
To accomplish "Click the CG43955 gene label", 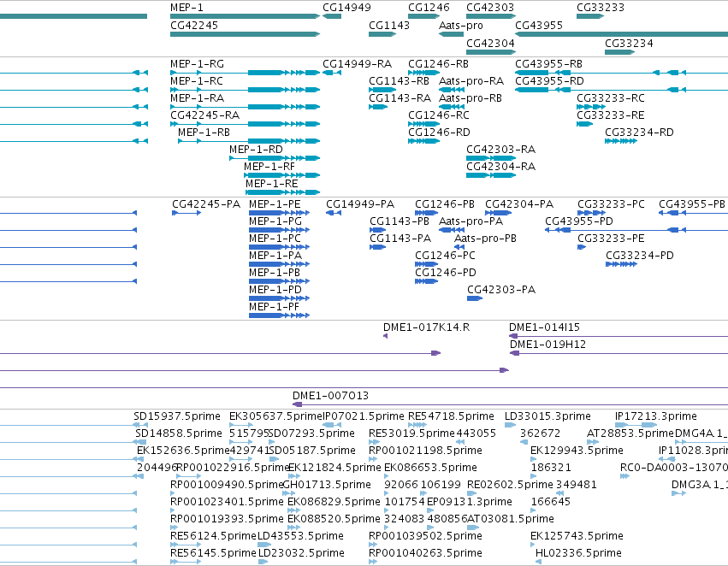I will click(539, 25).
